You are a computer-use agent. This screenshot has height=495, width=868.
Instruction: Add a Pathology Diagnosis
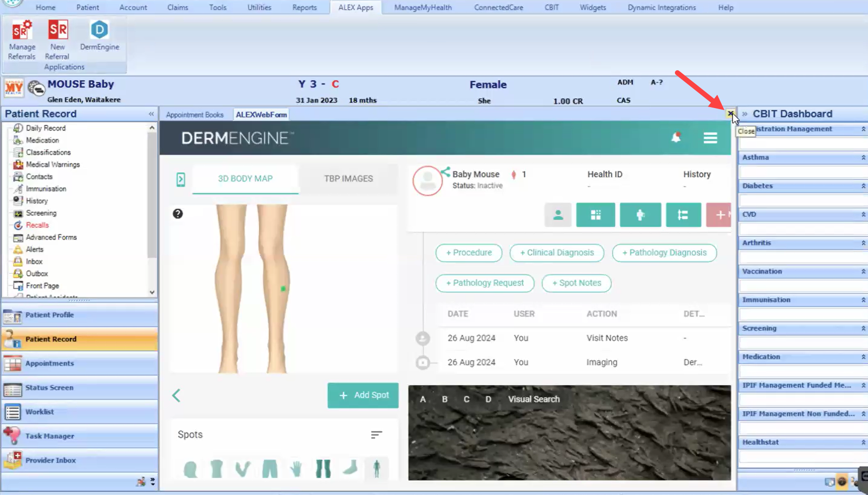point(664,253)
